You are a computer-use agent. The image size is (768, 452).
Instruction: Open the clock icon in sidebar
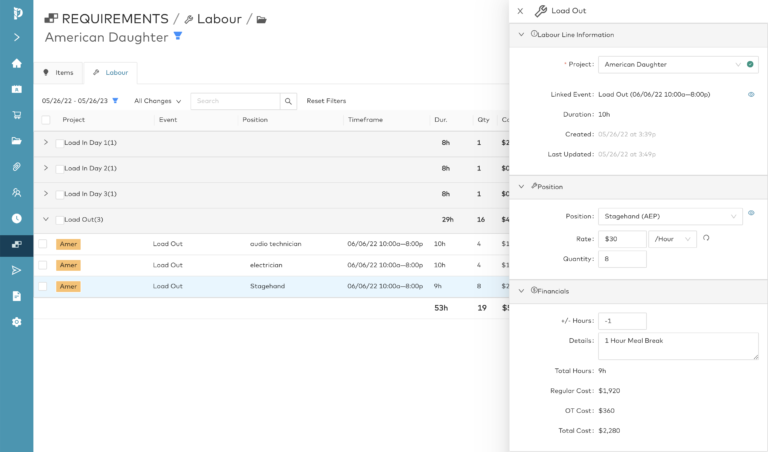(16, 218)
